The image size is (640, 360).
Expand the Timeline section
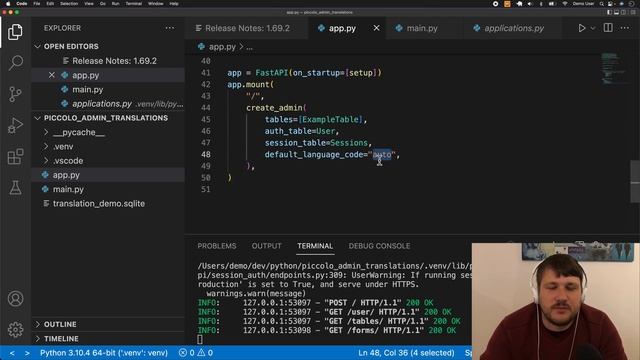point(61,339)
